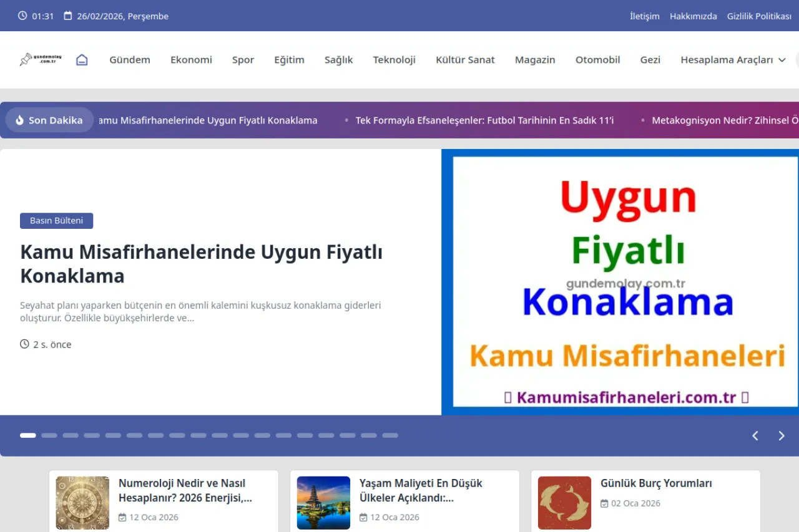This screenshot has width=799, height=532.
Task: Click the Gizlilik Politikası link
Action: [759, 16]
